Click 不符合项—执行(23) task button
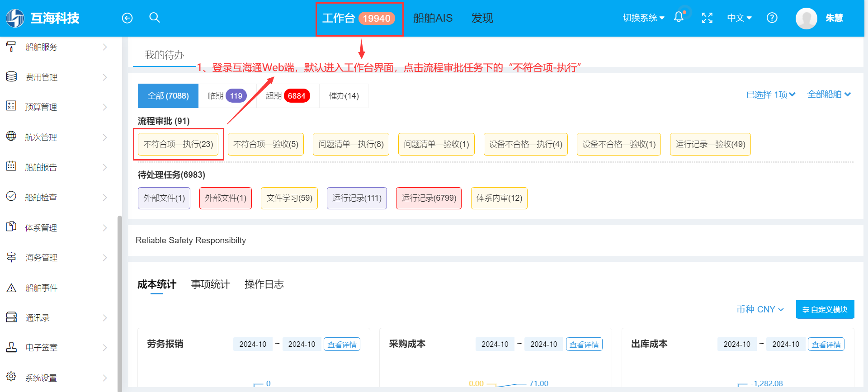This screenshot has width=868, height=392. pos(178,144)
